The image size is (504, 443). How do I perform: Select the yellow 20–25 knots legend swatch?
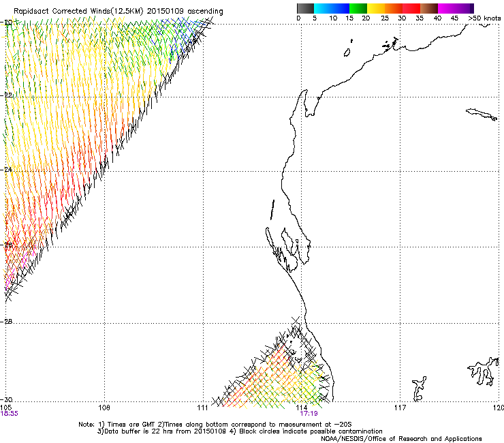tap(376, 8)
